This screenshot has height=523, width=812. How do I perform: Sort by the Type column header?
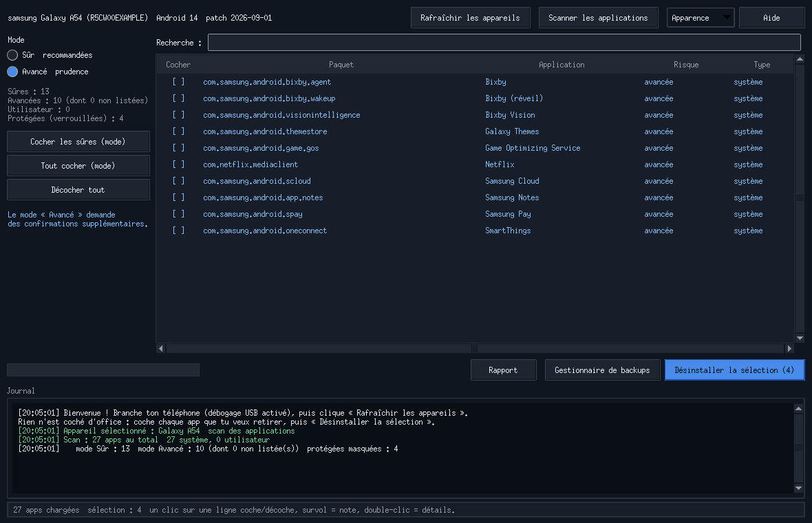coord(762,65)
